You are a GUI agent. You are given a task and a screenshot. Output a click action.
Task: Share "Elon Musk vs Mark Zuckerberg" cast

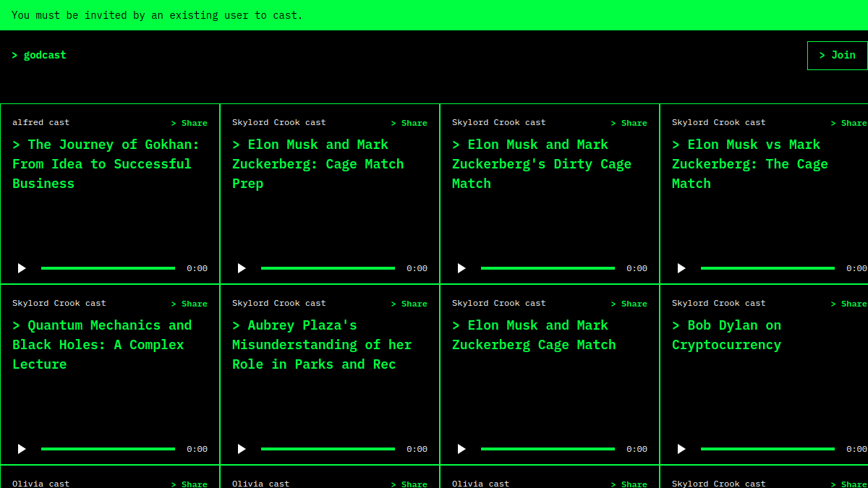[x=849, y=123]
